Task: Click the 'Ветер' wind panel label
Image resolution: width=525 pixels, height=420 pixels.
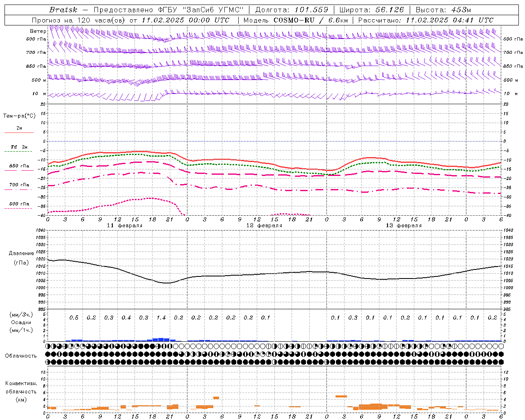Action: (x=38, y=31)
